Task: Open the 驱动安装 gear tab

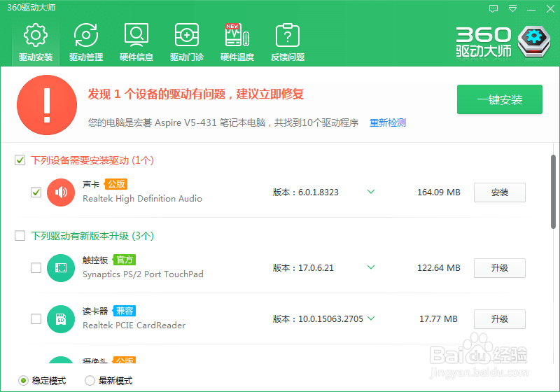Action: point(36,43)
